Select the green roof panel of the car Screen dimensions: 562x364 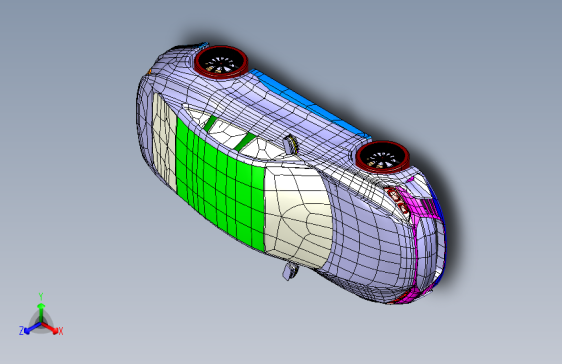[220, 186]
